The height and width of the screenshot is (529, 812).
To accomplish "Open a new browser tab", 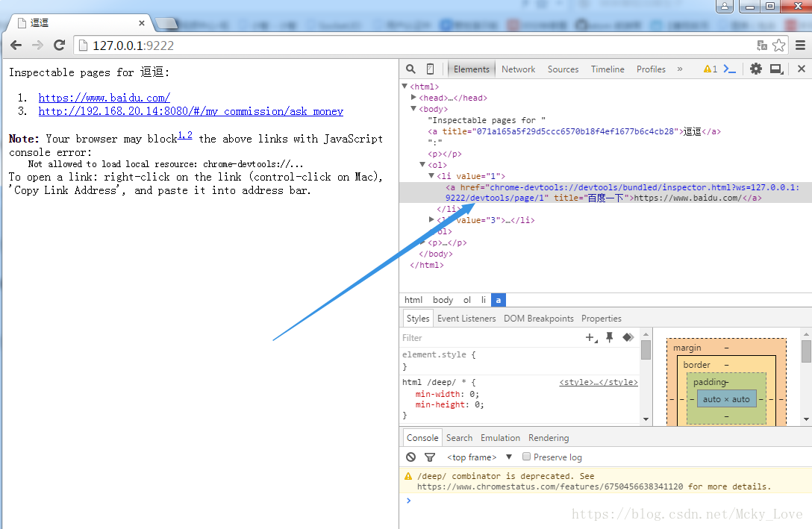I will 166,23.
